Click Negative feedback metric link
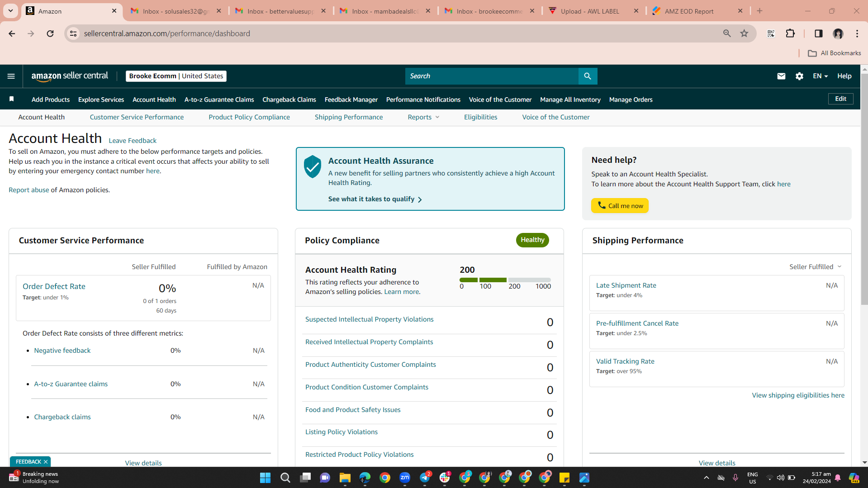Image resolution: width=868 pixels, height=488 pixels. [x=62, y=351]
